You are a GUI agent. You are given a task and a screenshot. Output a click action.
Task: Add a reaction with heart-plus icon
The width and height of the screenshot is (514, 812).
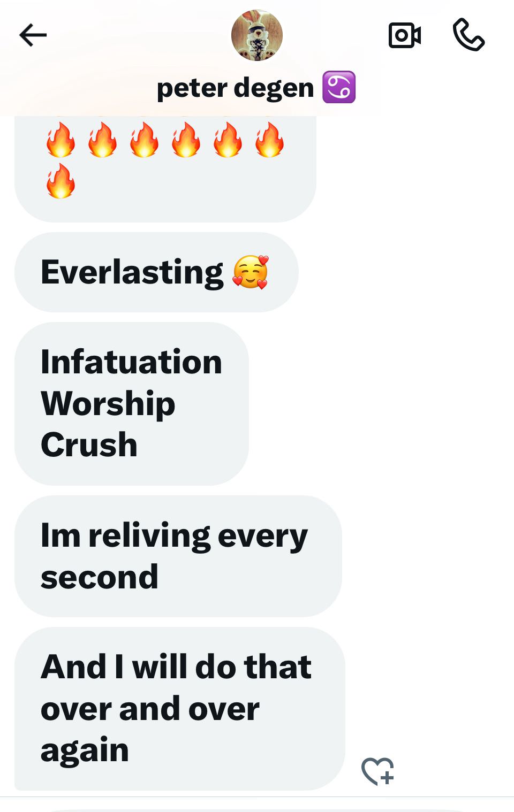point(377,771)
